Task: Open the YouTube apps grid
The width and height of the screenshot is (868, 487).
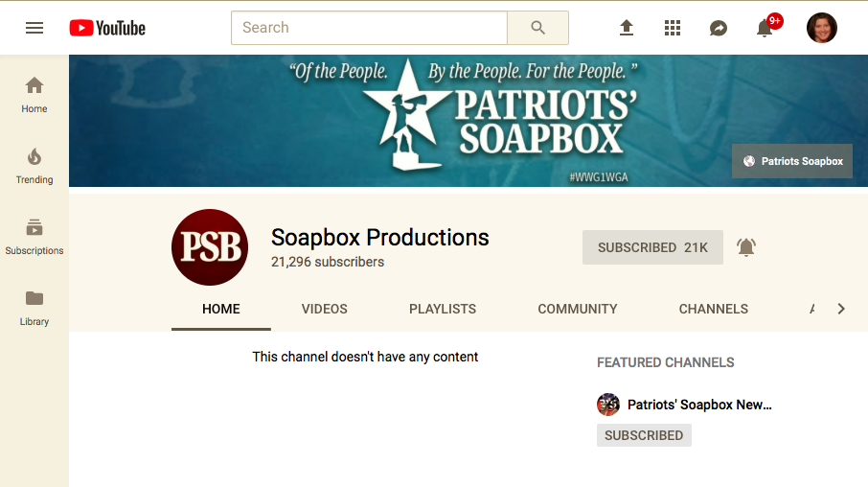Action: (x=672, y=28)
